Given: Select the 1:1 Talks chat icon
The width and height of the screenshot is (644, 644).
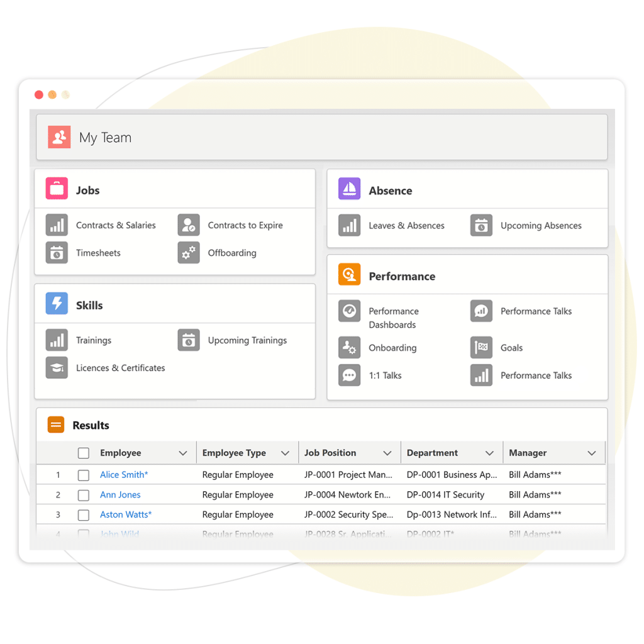Looking at the screenshot, I should click(349, 375).
